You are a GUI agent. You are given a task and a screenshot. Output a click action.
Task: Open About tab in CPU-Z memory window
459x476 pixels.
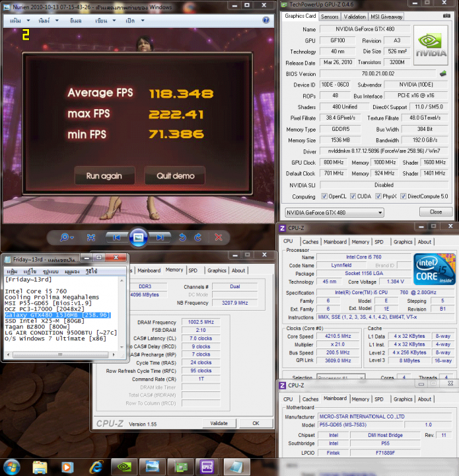coord(238,270)
